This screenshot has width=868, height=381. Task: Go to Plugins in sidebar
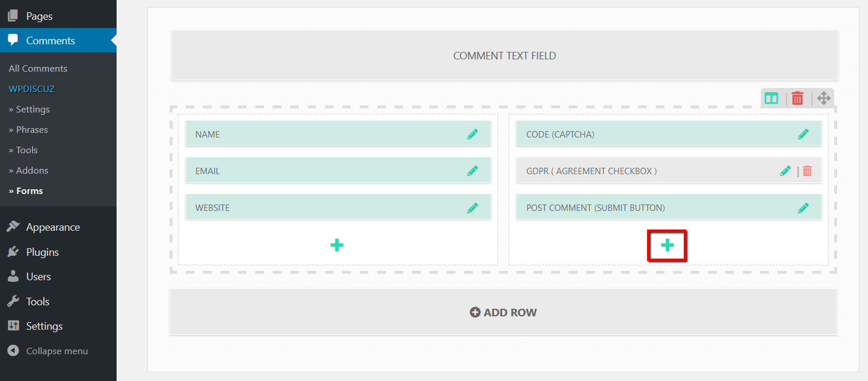point(42,252)
